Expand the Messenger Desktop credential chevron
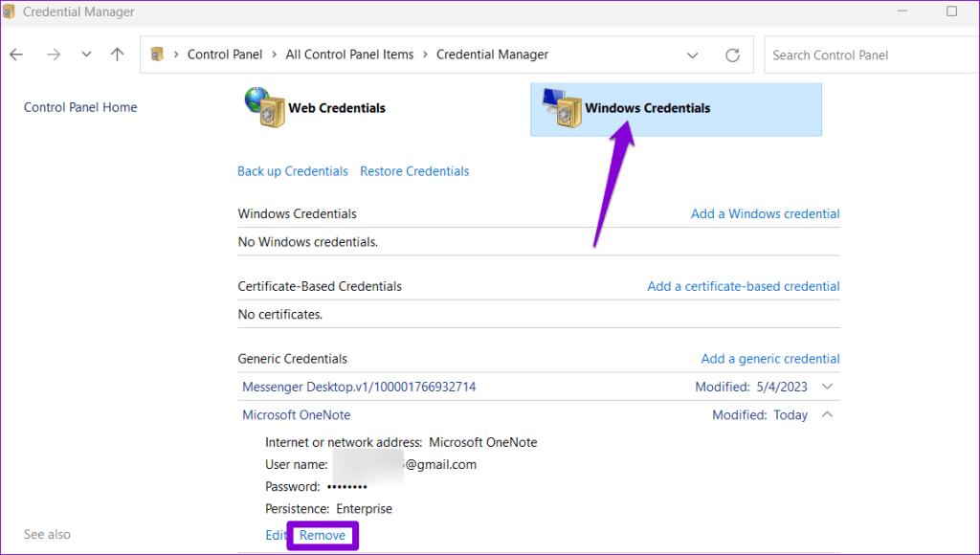The image size is (980, 555). (827, 387)
